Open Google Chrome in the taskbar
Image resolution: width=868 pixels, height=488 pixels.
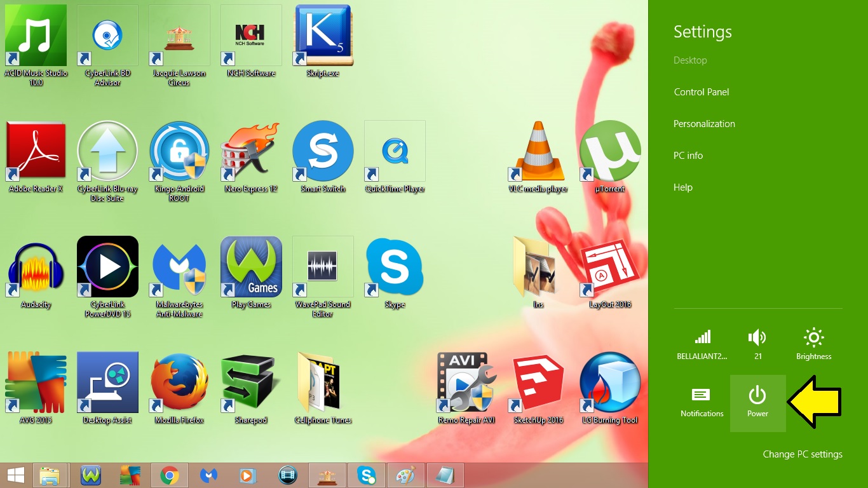click(x=169, y=475)
